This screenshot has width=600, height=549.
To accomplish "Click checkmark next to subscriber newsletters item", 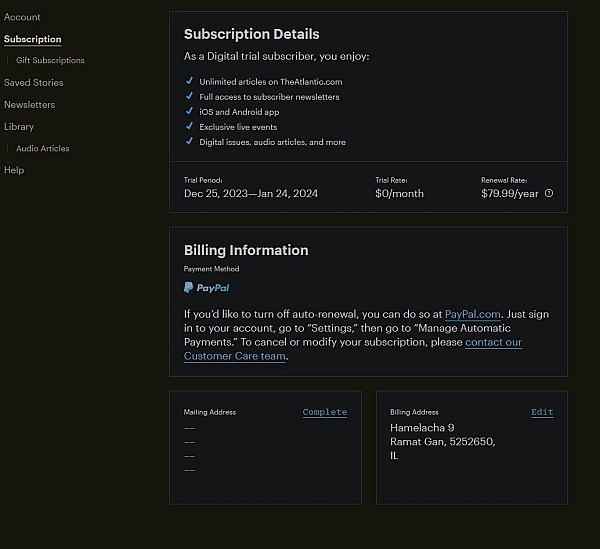I will click(189, 96).
